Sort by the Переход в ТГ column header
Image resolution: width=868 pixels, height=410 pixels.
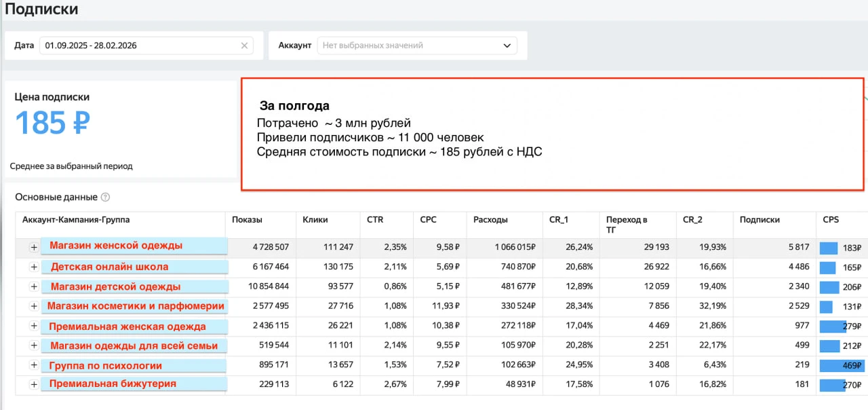(x=627, y=225)
